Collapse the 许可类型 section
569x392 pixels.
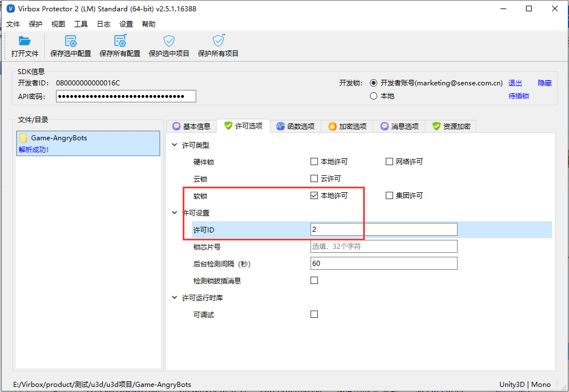pyautogui.click(x=175, y=145)
